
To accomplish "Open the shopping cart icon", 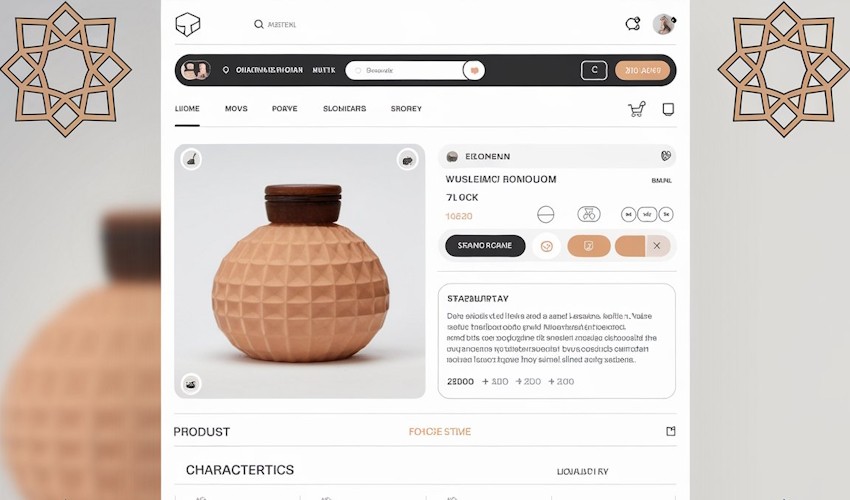I will click(636, 109).
